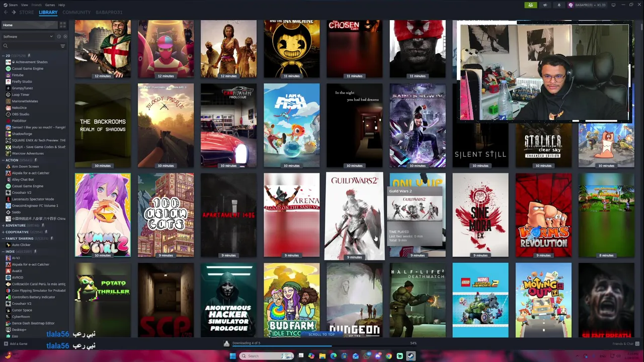The height and width of the screenshot is (362, 644).
Task: Open the I Am Fish game cover
Action: coord(291,126)
